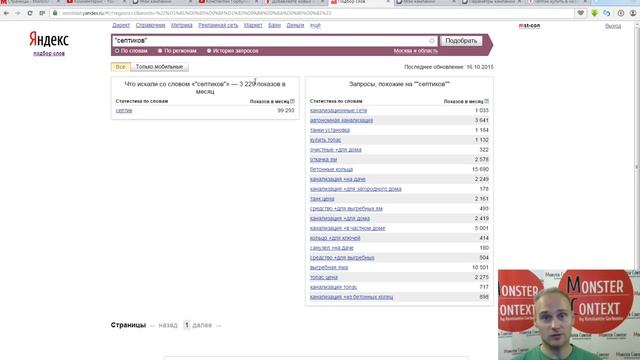
Task: Open the Деньги link in the top navigation
Action: (x=295, y=25)
